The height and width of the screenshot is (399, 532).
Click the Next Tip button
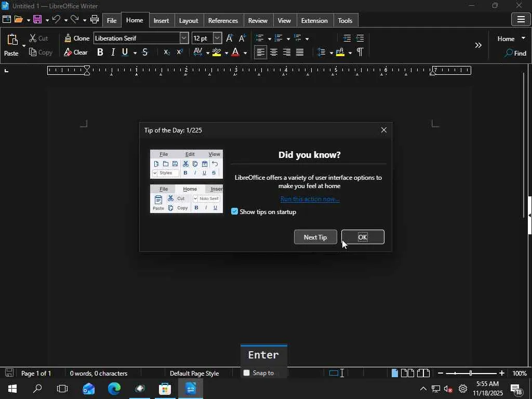click(x=315, y=237)
